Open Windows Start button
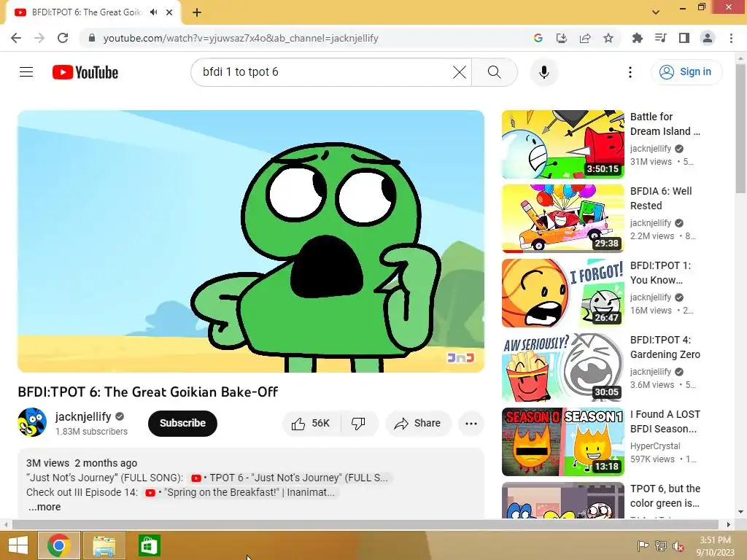The height and width of the screenshot is (560, 747). tap(18, 545)
